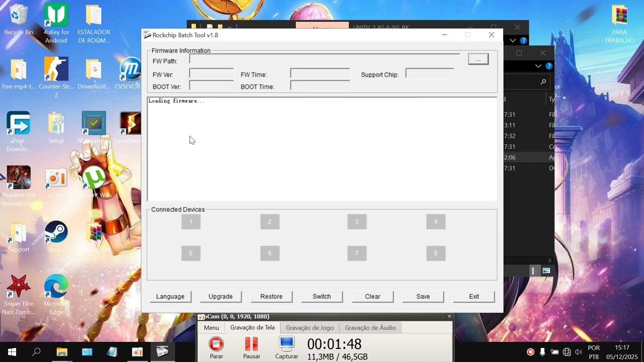The image size is (644, 362).
Task: Launch Resident Evil Revelations shortcut
Action: [x=19, y=186]
